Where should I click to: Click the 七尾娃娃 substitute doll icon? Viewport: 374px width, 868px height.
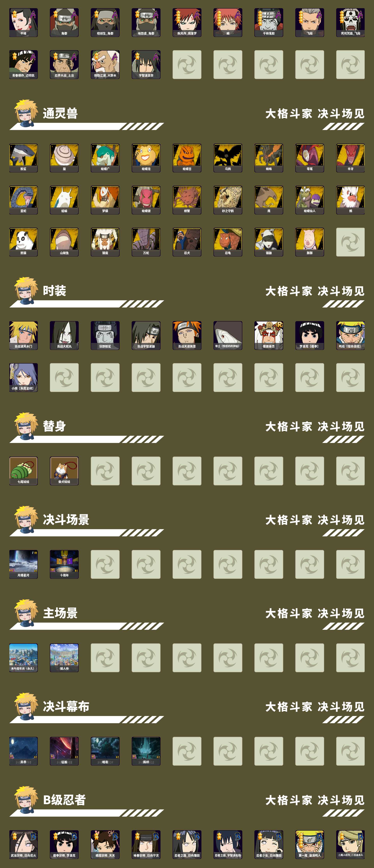click(x=23, y=471)
